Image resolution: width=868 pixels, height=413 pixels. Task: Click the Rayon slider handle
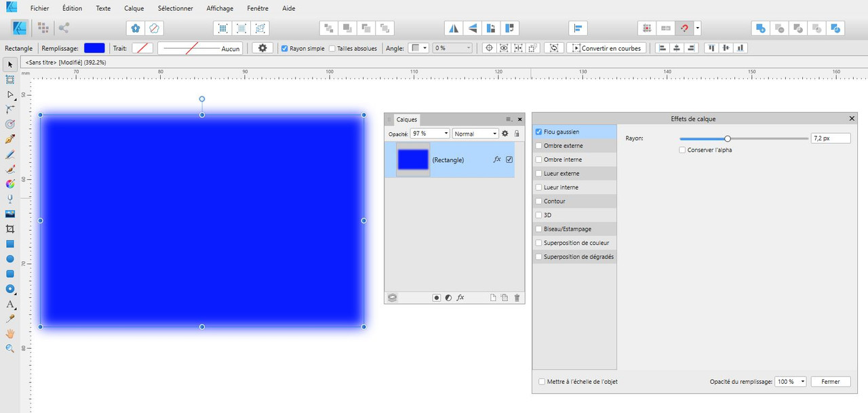pos(728,138)
